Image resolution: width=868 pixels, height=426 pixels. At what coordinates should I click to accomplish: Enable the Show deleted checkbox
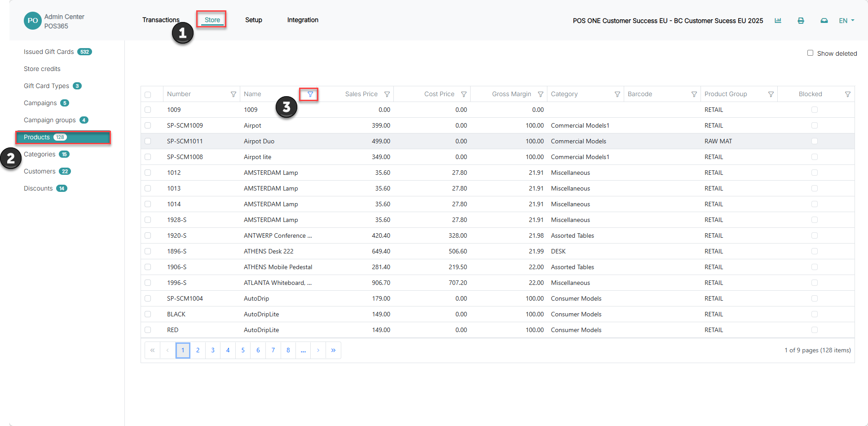810,53
